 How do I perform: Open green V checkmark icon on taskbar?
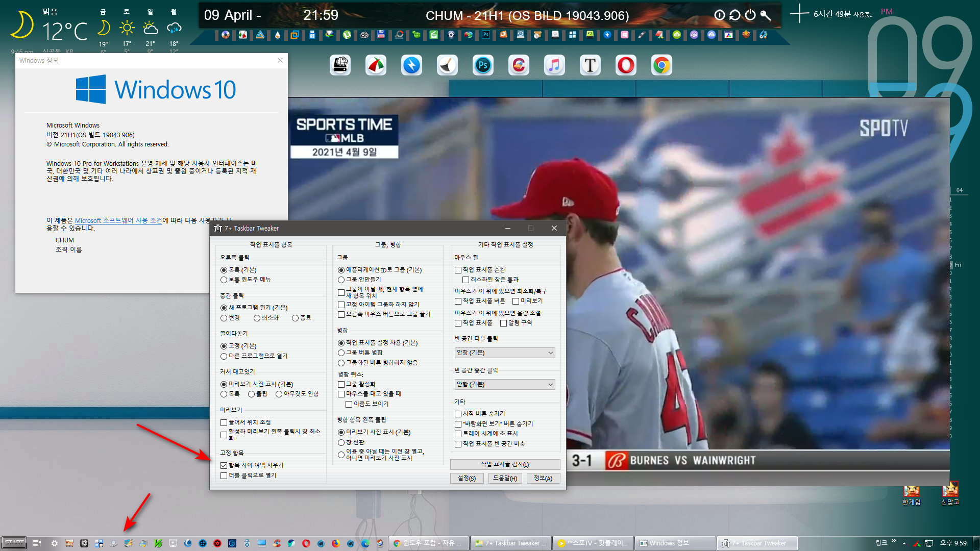(x=158, y=543)
